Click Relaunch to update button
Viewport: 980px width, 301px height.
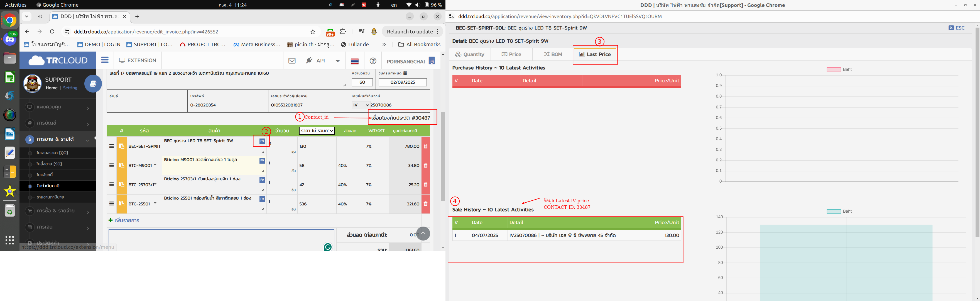pos(412,31)
